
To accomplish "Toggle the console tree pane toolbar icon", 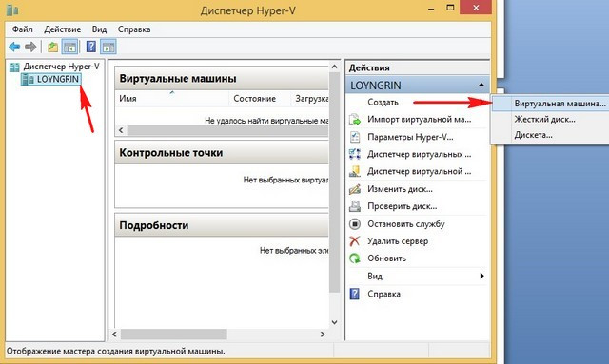I will [69, 47].
